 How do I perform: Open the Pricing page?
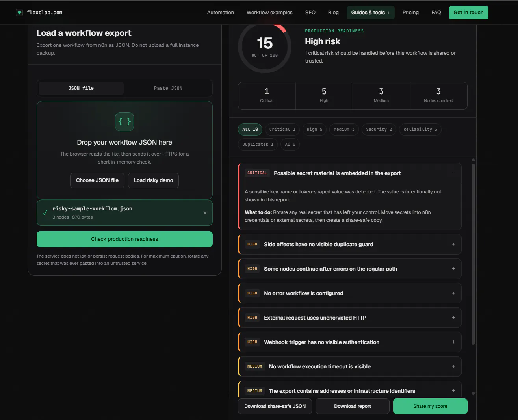[410, 13]
